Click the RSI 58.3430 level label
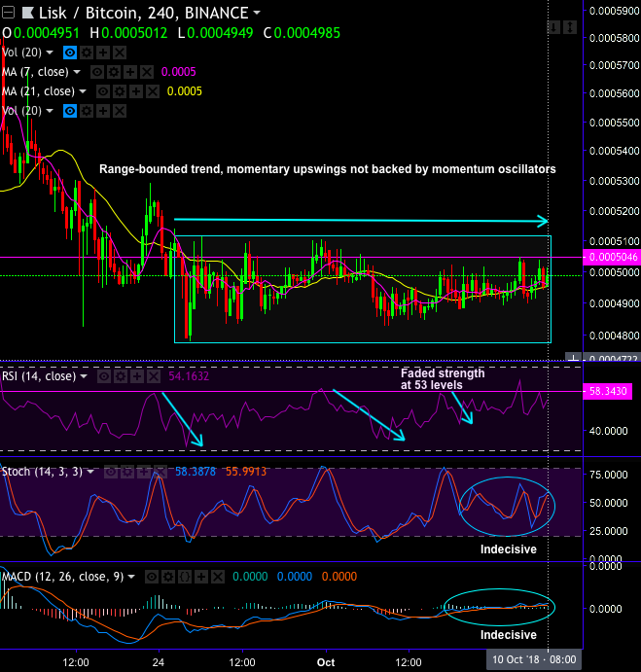 tap(609, 391)
